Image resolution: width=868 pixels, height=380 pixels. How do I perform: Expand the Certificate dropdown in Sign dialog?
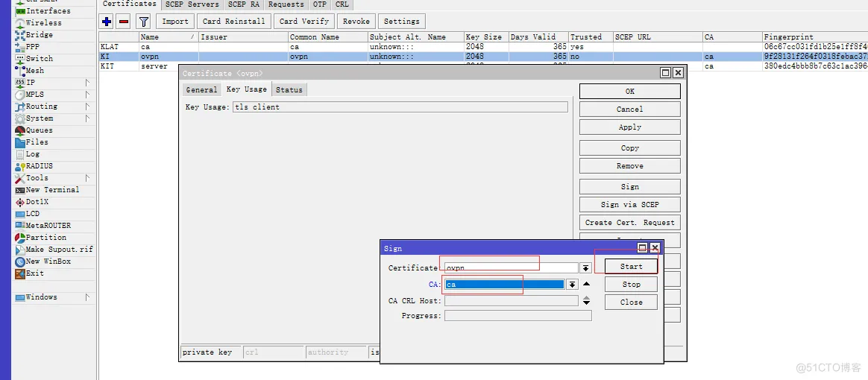click(x=586, y=268)
